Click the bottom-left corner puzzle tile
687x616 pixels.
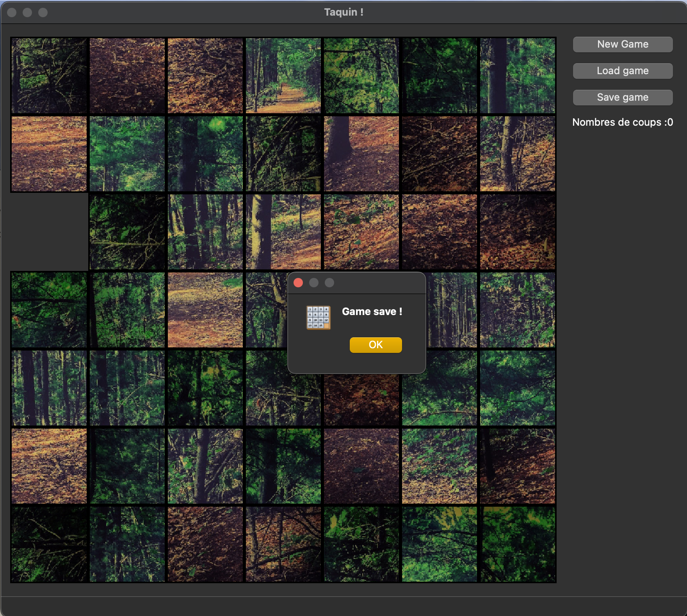pyautogui.click(x=49, y=544)
